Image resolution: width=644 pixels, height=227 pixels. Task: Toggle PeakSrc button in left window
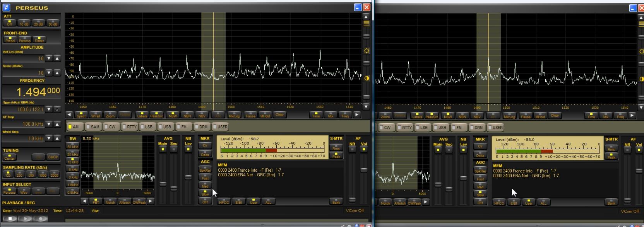click(156, 115)
